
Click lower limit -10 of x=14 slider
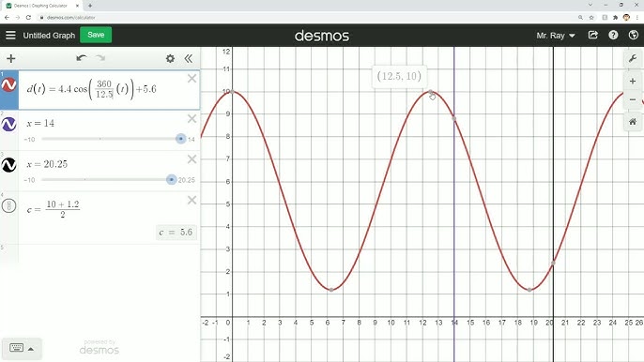pos(29,140)
